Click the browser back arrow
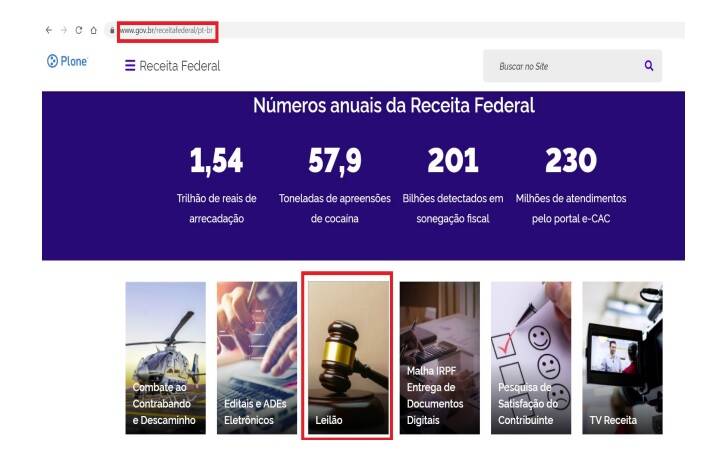702x471 pixels. [x=49, y=30]
